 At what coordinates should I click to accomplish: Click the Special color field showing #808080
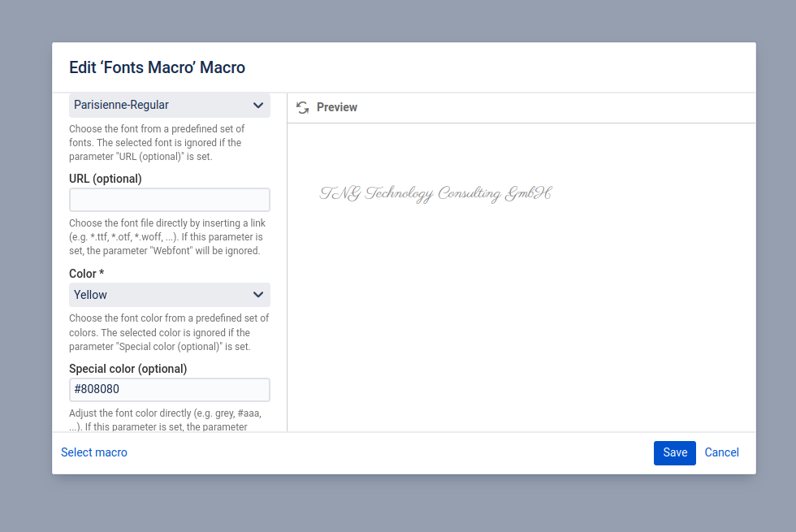point(169,389)
